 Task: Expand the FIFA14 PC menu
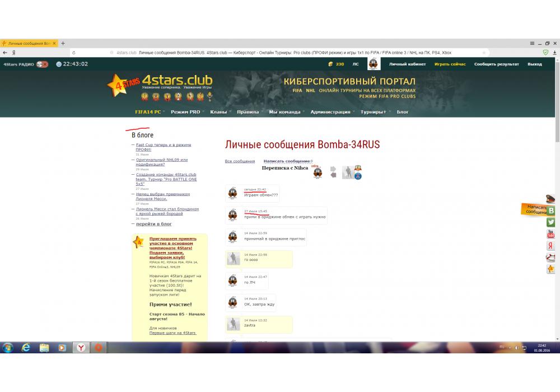[x=148, y=112]
